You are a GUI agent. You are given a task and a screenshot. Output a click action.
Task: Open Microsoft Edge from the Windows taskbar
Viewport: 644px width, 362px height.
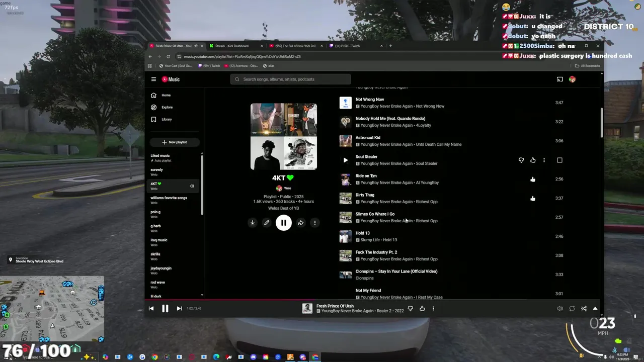click(216, 357)
